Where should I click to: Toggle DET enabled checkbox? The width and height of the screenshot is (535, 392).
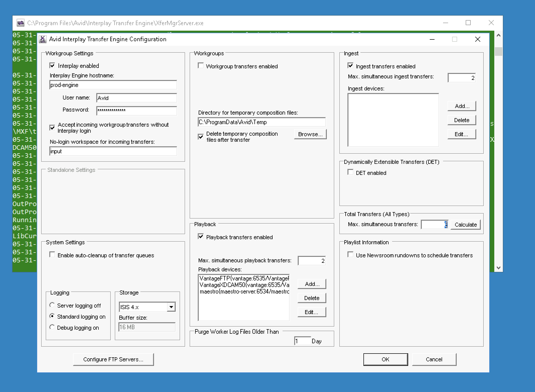350,172
